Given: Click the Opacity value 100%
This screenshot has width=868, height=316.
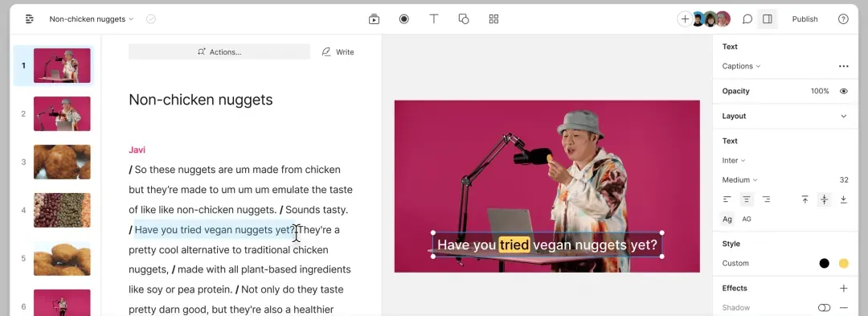Looking at the screenshot, I should (x=820, y=91).
